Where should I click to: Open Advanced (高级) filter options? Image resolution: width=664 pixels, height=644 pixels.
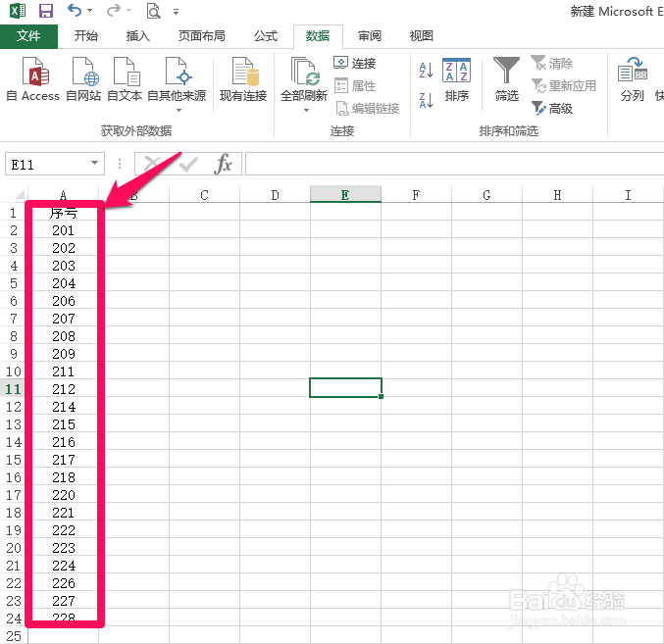[552, 109]
